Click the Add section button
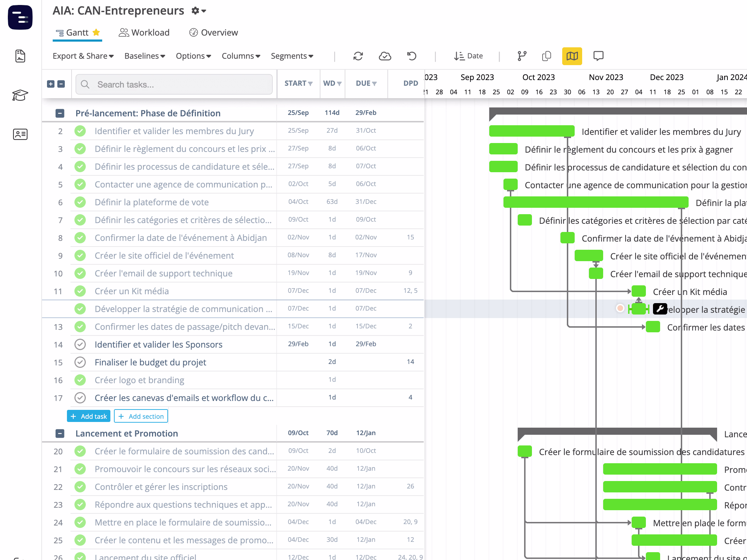The height and width of the screenshot is (560, 747). 141,416
